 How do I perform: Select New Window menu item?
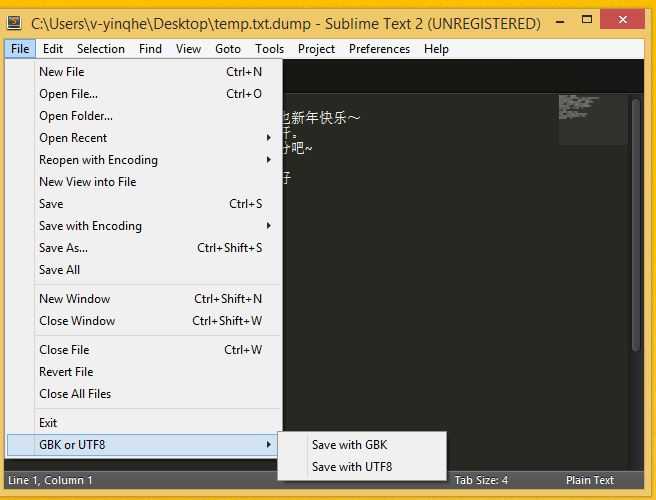pyautogui.click(x=144, y=299)
